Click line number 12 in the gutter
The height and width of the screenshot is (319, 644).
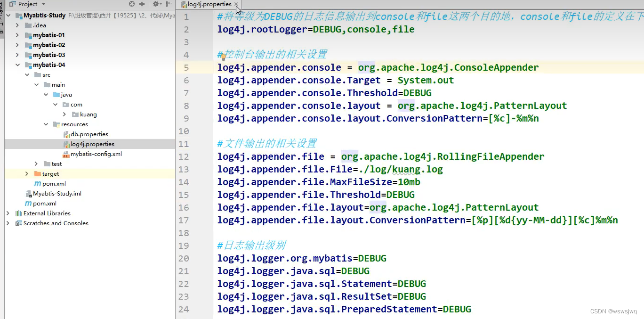coord(184,156)
